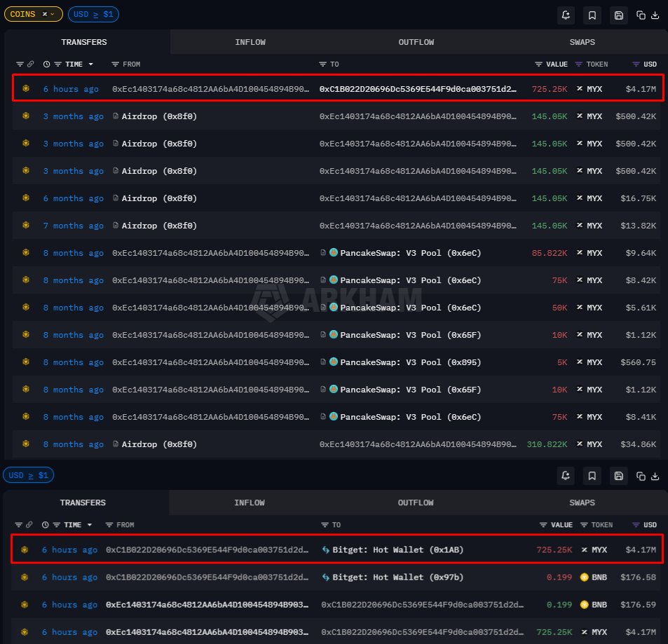Remove the COINS filter chip with x
This screenshot has width=668, height=644.
pos(45,14)
